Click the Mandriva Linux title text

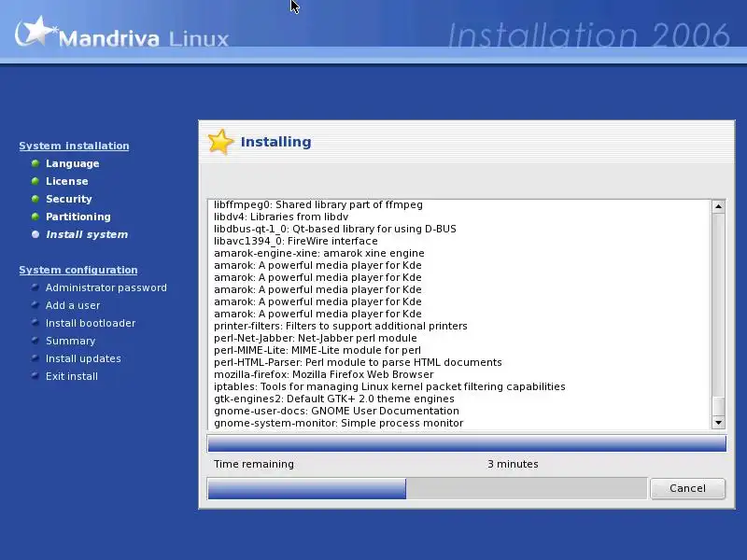point(144,38)
